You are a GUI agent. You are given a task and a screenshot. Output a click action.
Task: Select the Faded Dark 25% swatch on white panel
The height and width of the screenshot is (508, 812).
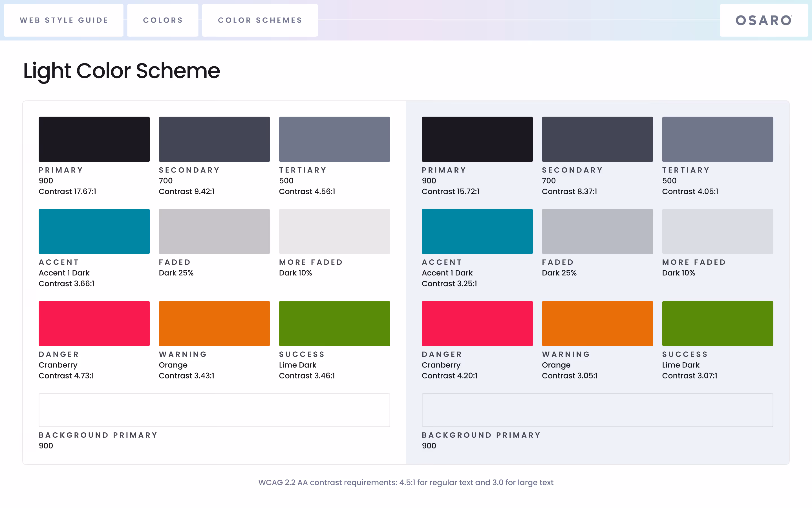click(x=214, y=231)
